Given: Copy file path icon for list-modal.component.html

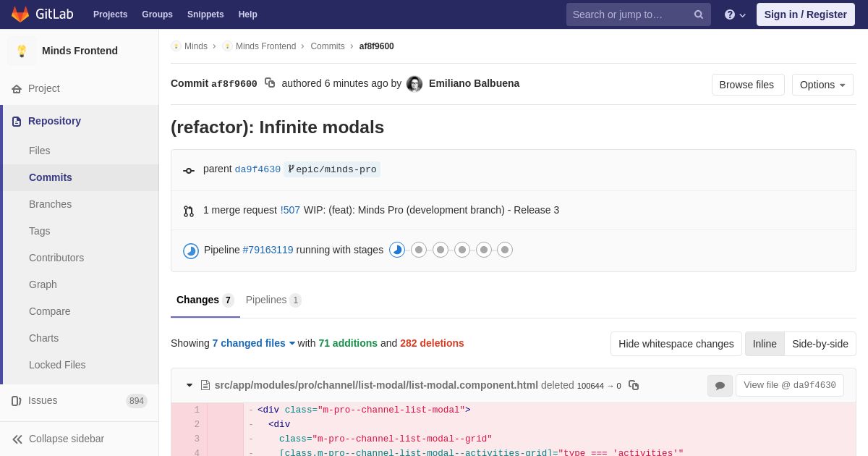Looking at the screenshot, I should click(634, 385).
